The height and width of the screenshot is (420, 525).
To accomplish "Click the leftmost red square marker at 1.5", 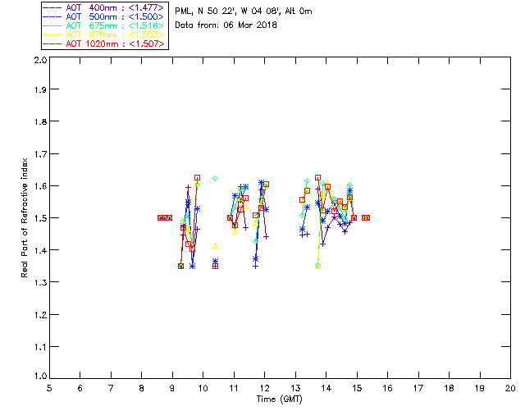I will [161, 217].
